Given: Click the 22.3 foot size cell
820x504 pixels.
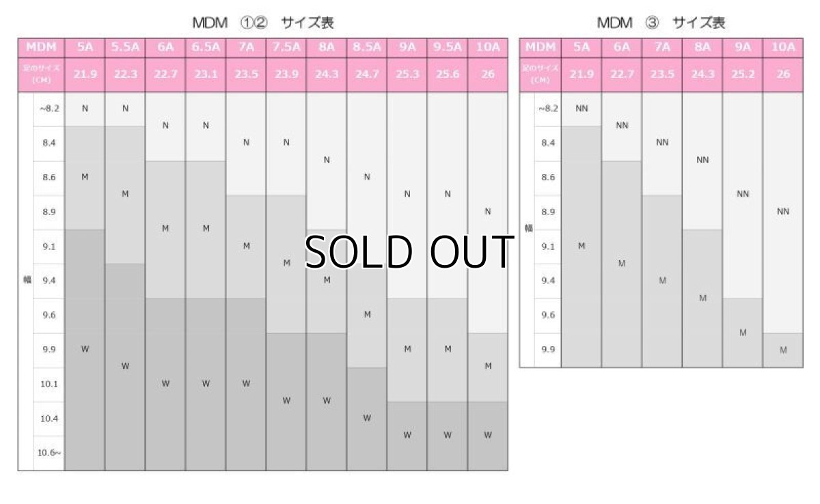Looking at the screenshot, I should click(x=125, y=74).
